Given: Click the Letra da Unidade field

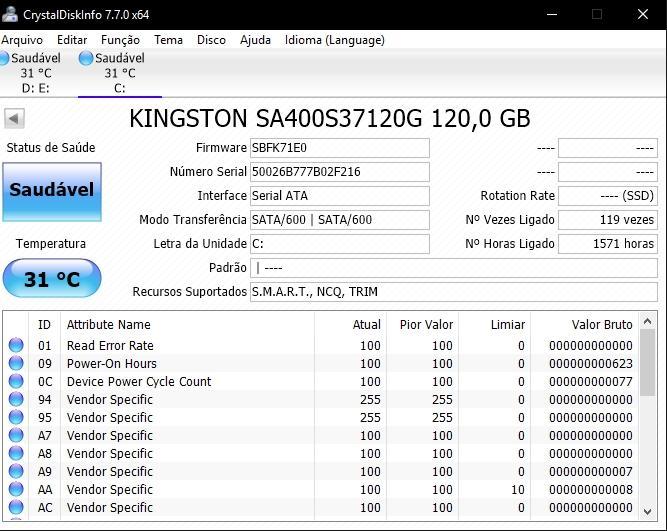Looking at the screenshot, I should coord(339,244).
